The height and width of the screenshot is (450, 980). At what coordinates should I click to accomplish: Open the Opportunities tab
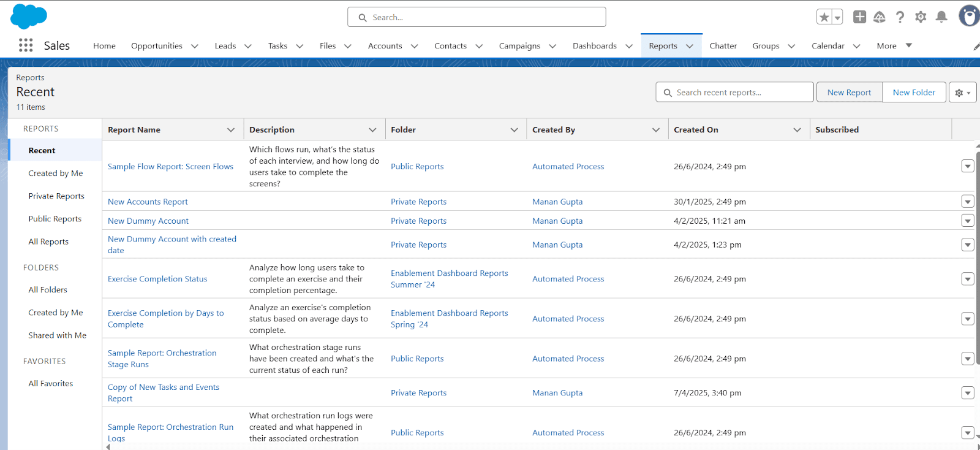[x=157, y=46]
